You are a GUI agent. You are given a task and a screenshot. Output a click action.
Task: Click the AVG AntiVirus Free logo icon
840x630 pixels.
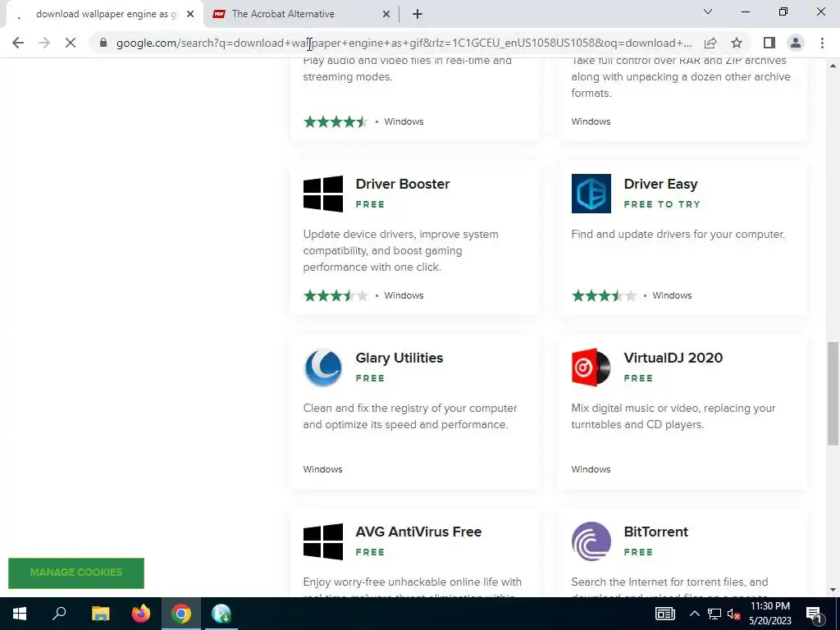(323, 541)
